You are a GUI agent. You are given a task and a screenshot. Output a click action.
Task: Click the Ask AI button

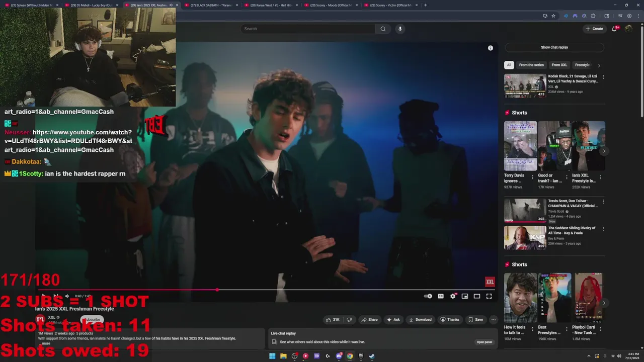[393, 319]
